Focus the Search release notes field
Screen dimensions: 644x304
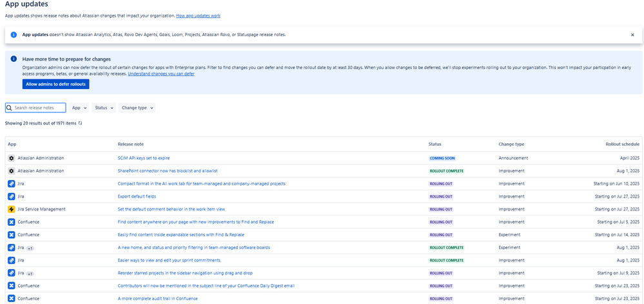click(x=35, y=108)
